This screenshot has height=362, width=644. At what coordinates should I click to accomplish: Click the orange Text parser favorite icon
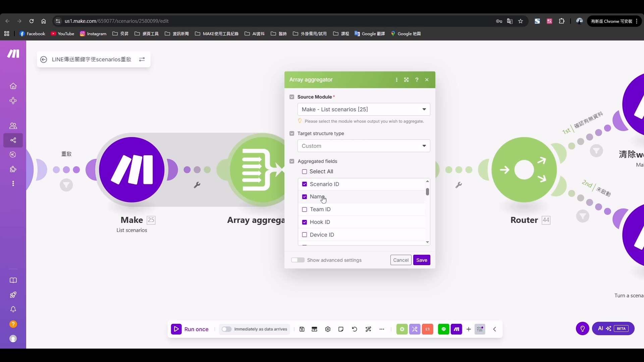(x=427, y=329)
